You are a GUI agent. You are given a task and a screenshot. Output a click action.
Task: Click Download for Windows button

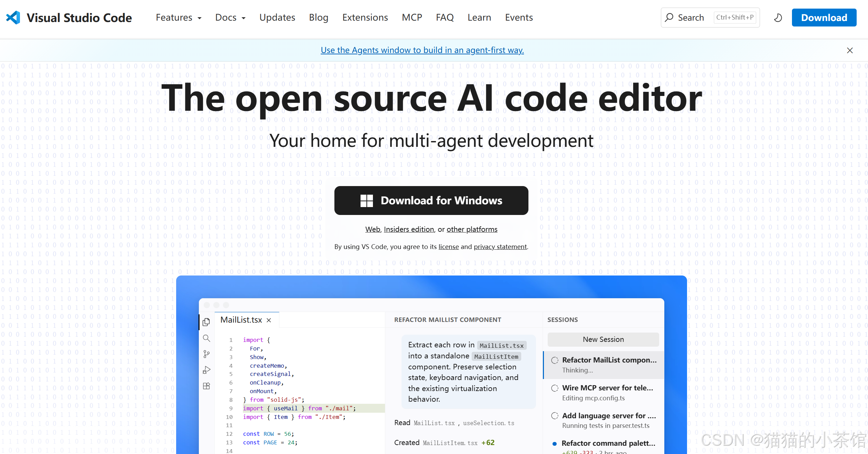(x=431, y=201)
